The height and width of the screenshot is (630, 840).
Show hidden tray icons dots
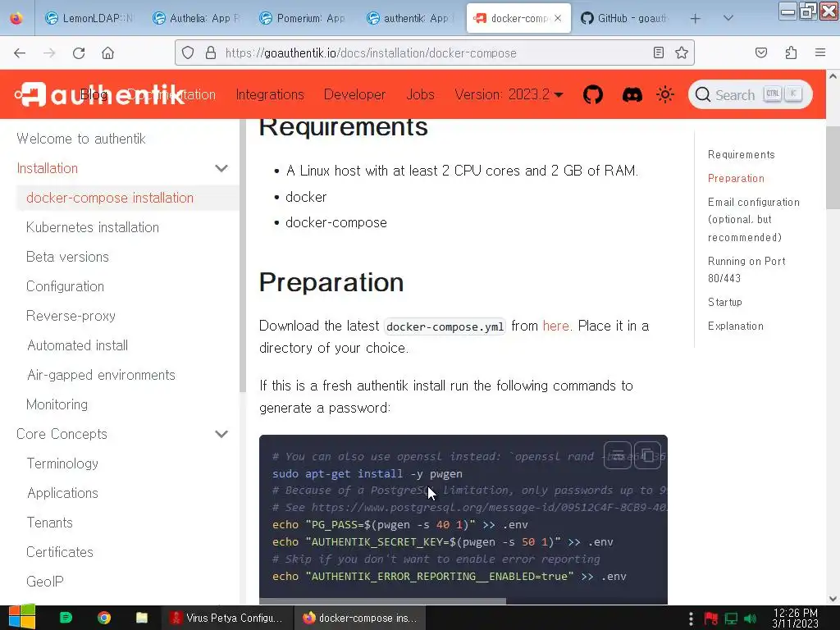coord(691,619)
